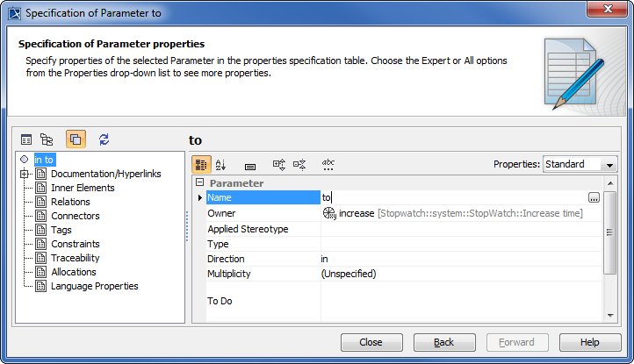Select Language Properties in the tree
The height and width of the screenshot is (364, 634).
[95, 286]
